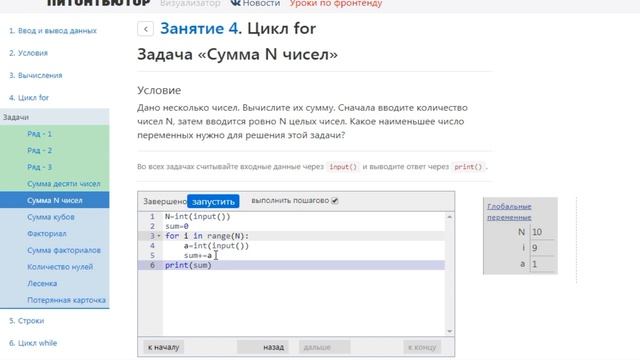Open lesson 4 Цикл for
Image resolution: width=640 pixels, height=360 pixels.
pos(29,98)
